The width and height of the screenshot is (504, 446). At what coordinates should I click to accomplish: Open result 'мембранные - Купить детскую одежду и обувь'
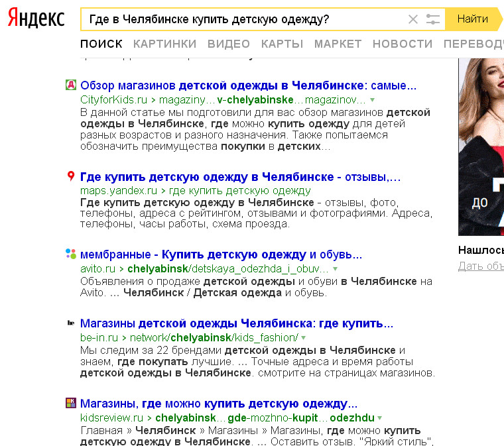(x=221, y=254)
